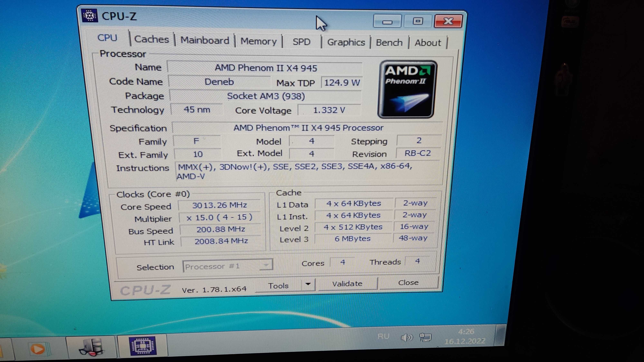Image resolution: width=644 pixels, height=362 pixels.
Task: Click the Family value F
Action: pyautogui.click(x=196, y=141)
